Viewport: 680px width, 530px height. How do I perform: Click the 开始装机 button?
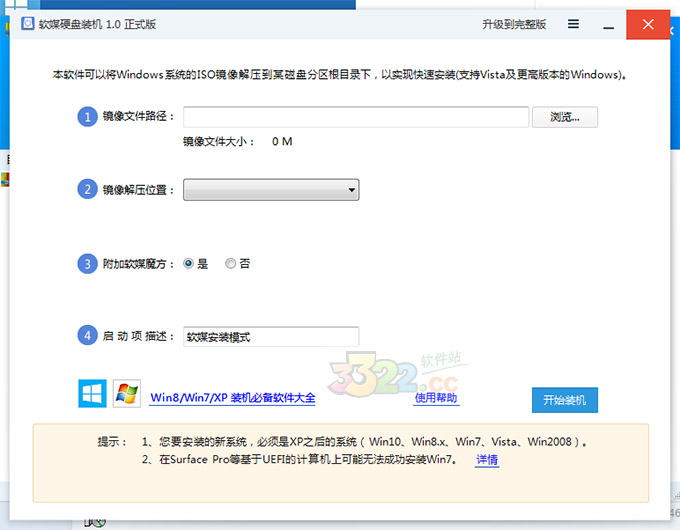(565, 400)
